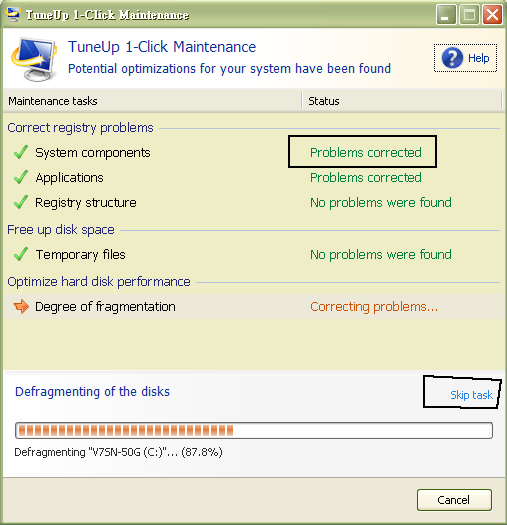Click the green checkmark beside Temporary files
Screen dimensions: 507x525
[21, 254]
